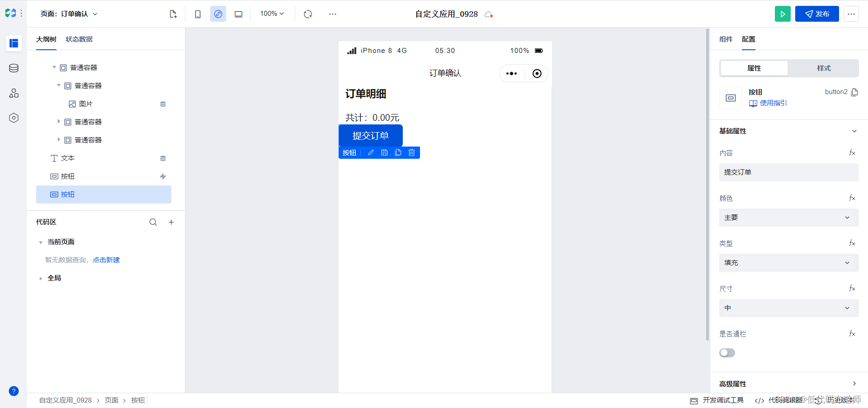Select the mini program preview icon

[218, 14]
